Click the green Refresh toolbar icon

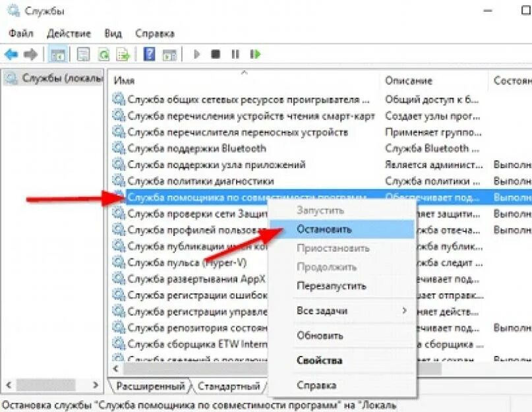point(103,54)
